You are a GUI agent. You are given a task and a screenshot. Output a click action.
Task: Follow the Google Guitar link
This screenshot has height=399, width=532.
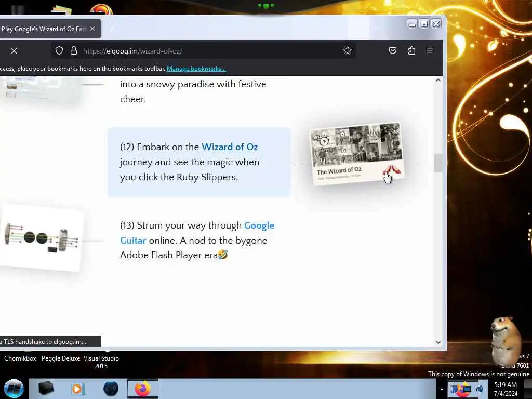pyautogui.click(x=197, y=233)
